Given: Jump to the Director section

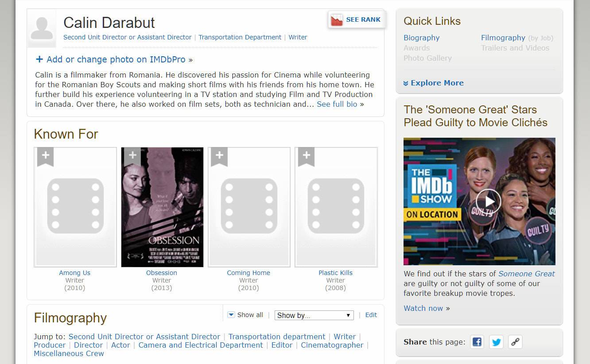Looking at the screenshot, I should [89, 345].
